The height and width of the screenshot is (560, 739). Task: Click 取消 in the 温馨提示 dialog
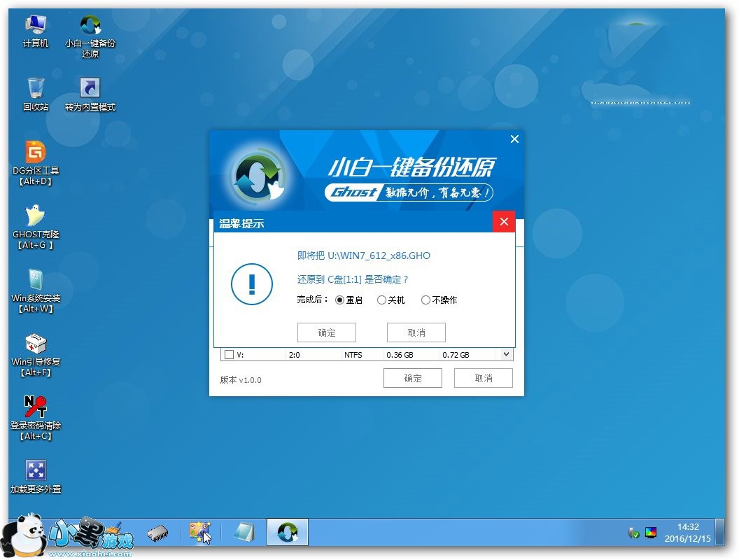click(x=416, y=332)
